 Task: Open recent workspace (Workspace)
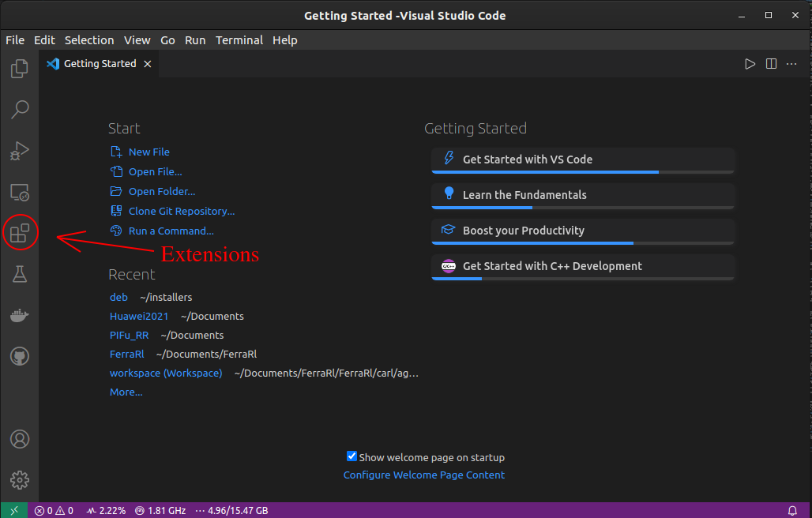tap(166, 373)
